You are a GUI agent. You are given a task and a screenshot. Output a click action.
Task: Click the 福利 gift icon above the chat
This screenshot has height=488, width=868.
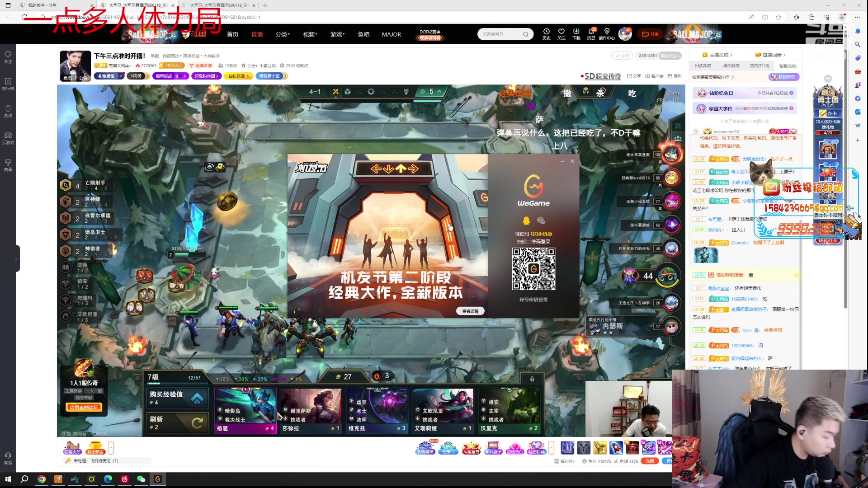(x=675, y=76)
